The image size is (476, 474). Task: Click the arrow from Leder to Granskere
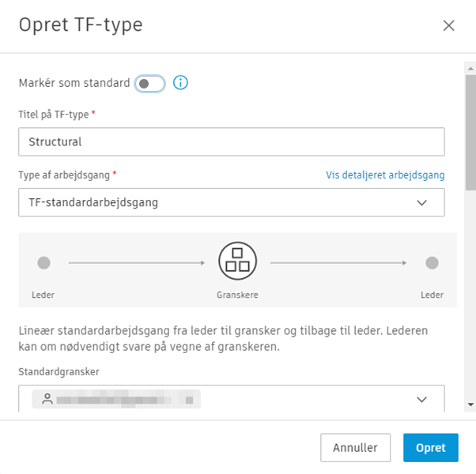[x=134, y=262]
